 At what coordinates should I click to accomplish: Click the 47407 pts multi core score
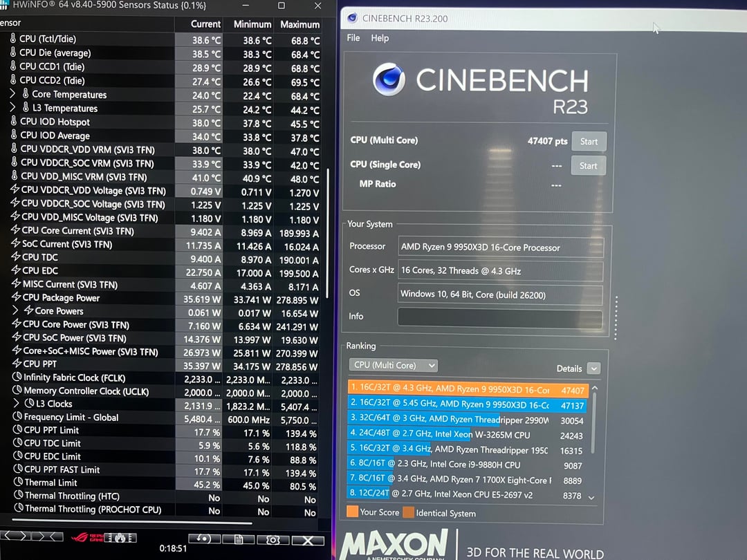(x=547, y=141)
